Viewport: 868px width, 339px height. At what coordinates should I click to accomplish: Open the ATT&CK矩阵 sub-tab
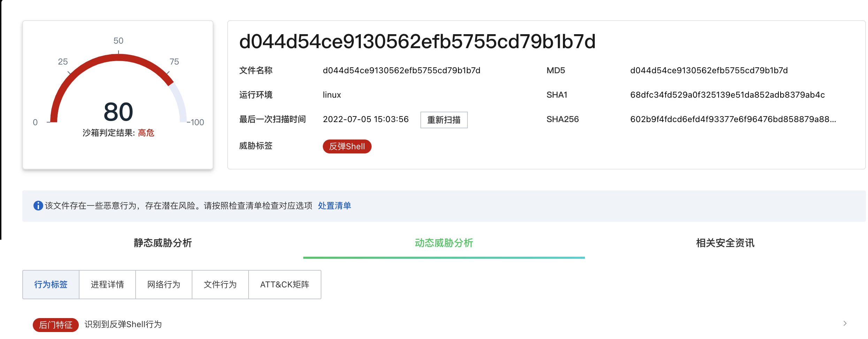tap(285, 285)
